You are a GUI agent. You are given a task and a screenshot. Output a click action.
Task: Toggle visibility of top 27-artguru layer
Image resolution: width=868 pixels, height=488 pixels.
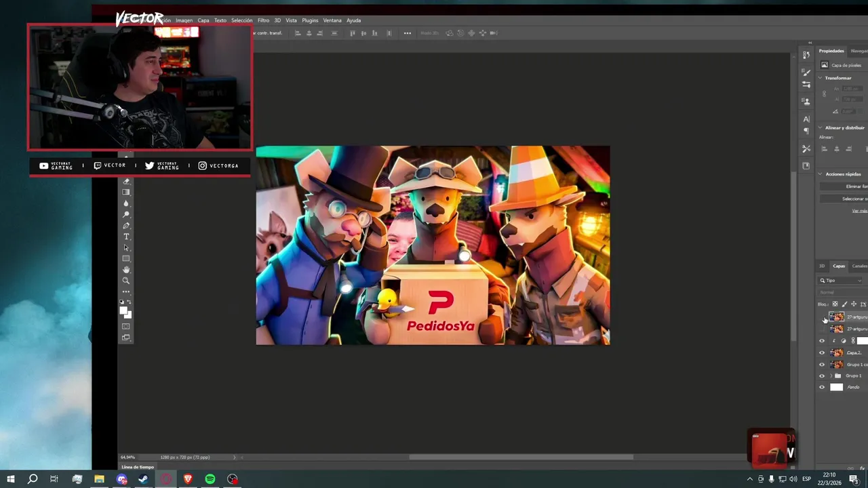823,317
